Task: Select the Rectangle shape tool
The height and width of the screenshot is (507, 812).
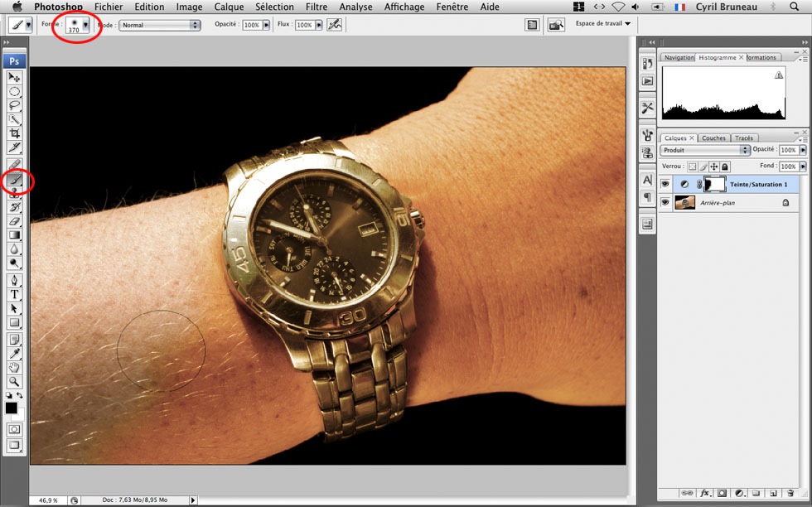Action: coord(15,322)
